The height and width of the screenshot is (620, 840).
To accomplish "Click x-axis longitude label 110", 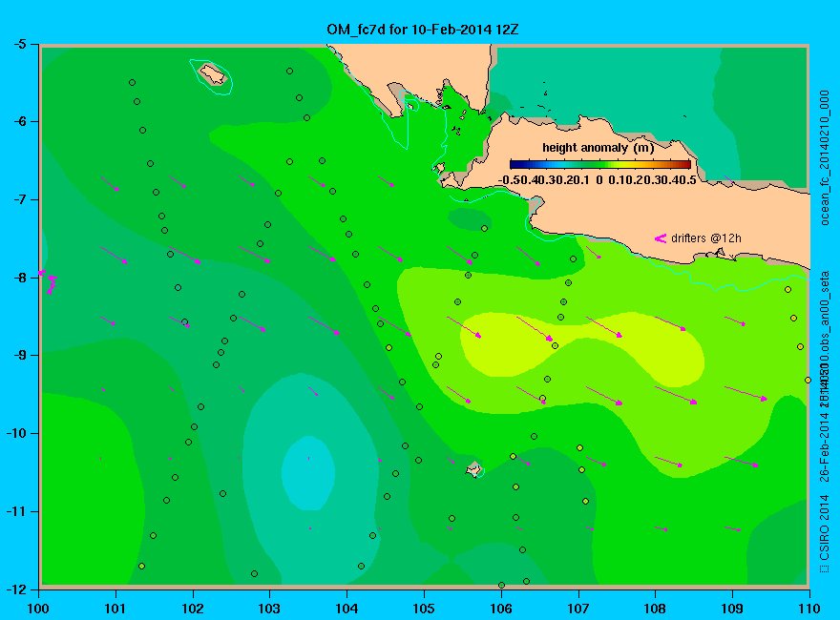I will [x=809, y=609].
